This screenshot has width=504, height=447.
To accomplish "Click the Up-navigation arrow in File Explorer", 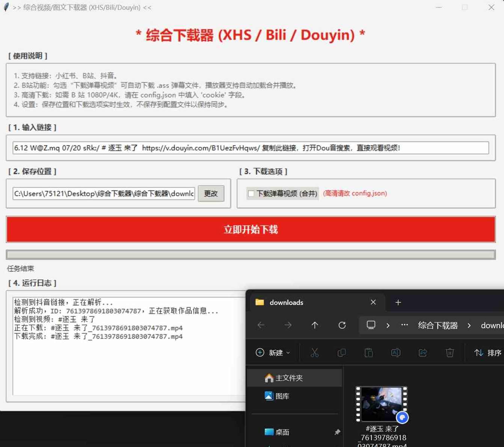I will click(x=315, y=325).
